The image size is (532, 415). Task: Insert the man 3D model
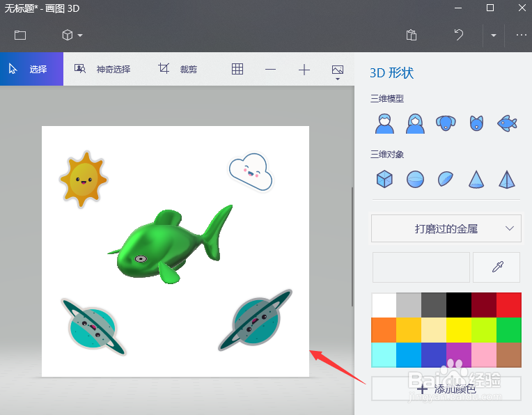coord(384,123)
